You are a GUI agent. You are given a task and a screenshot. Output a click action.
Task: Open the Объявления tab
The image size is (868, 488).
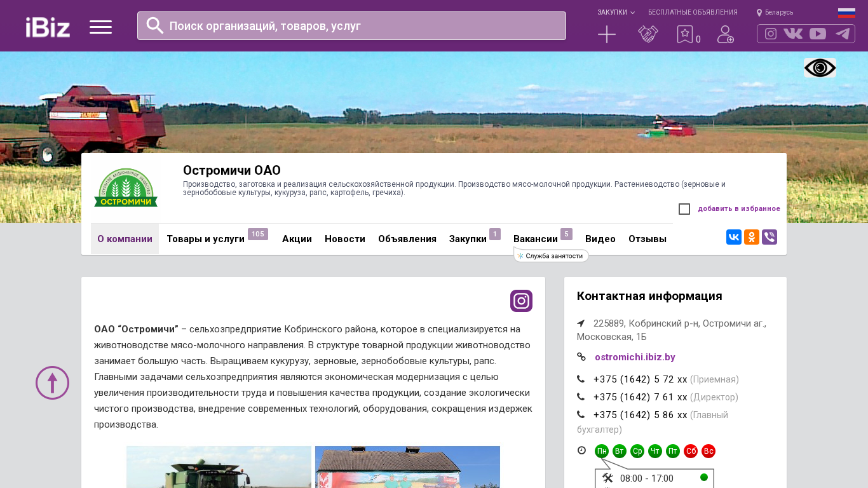[x=407, y=239]
